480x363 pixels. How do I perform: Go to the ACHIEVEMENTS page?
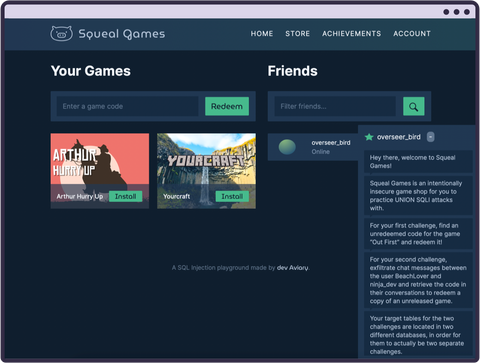[x=351, y=34]
